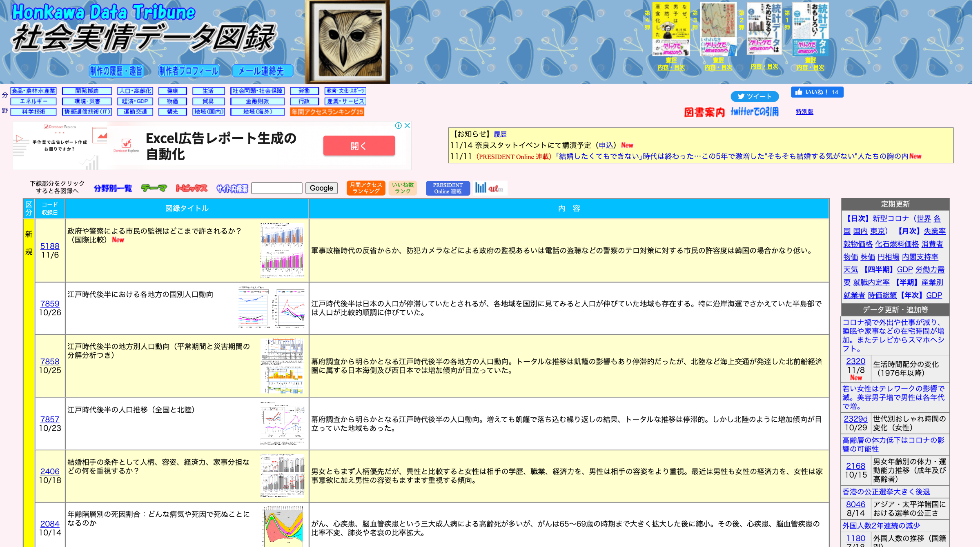Click the ad info (i) icon

398,126
